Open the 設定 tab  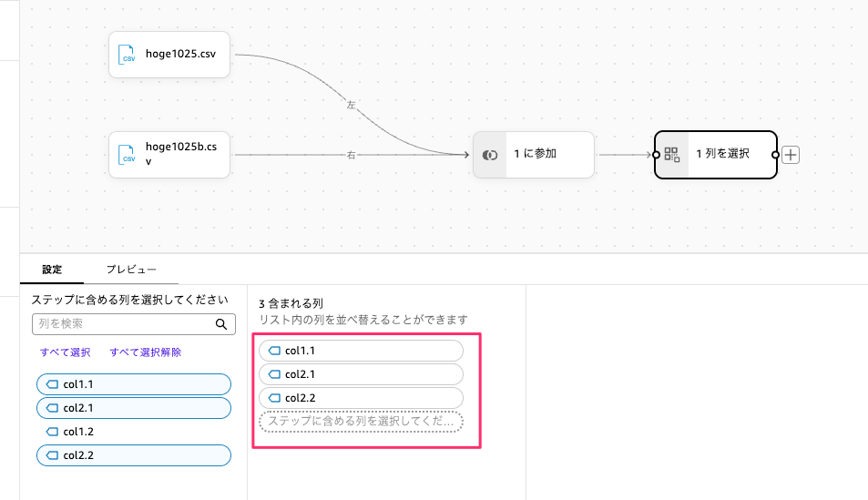click(52, 270)
